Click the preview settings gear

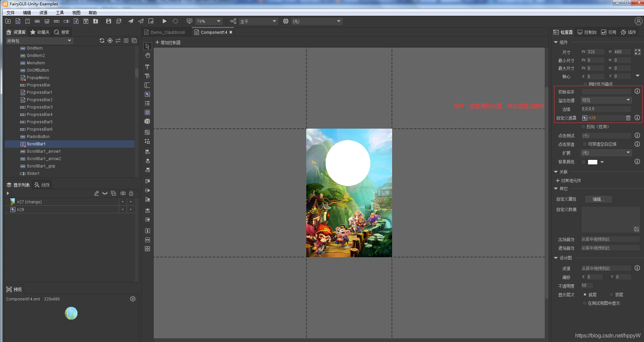click(x=133, y=299)
